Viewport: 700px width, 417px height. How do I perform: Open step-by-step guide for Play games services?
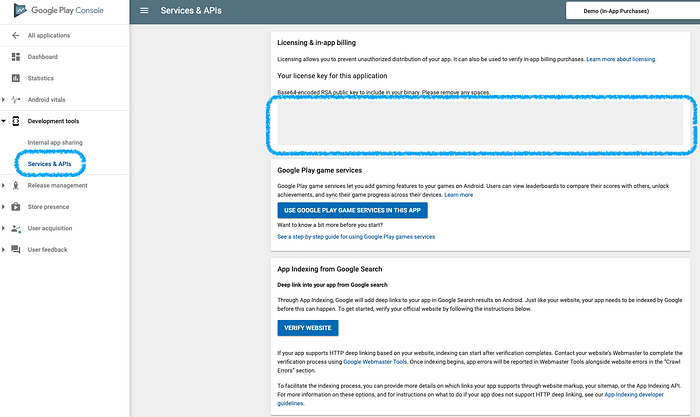point(356,237)
